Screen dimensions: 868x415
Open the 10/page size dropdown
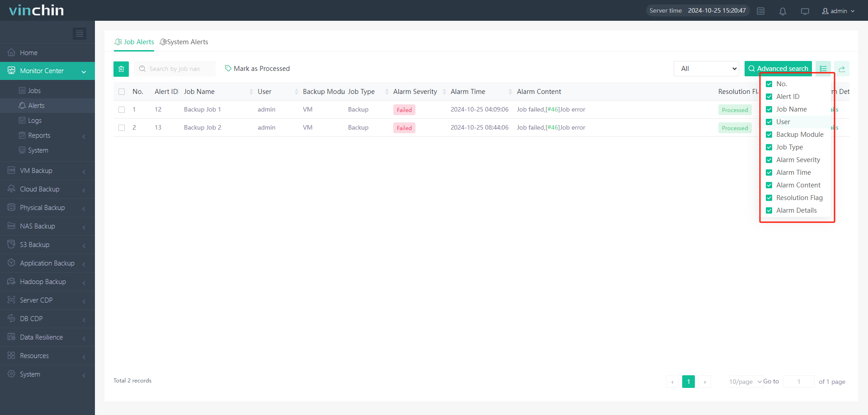[745, 382]
